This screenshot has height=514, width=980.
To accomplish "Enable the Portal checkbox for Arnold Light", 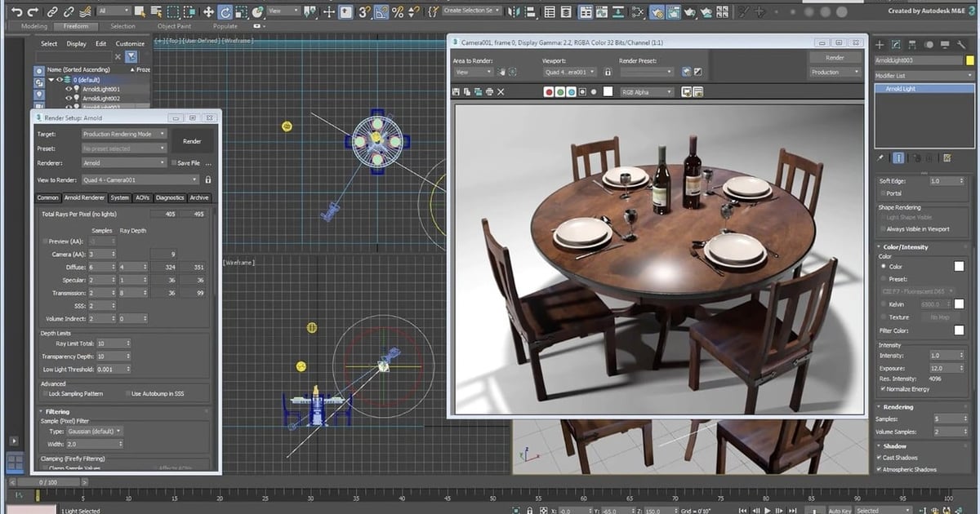I will pos(883,193).
